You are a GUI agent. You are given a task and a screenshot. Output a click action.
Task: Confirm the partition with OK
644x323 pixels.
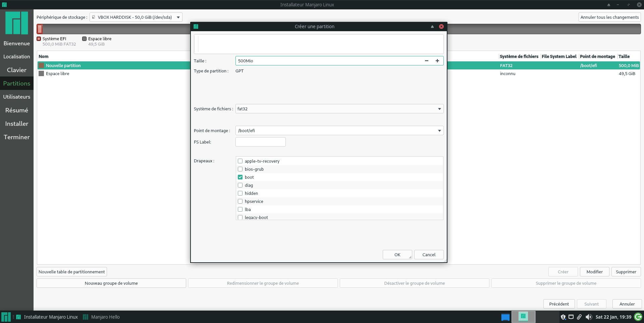coord(397,255)
